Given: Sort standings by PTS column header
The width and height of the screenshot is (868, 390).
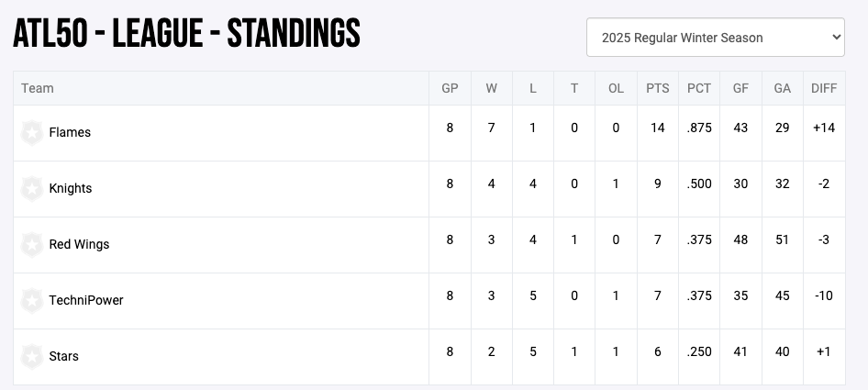Looking at the screenshot, I should pyautogui.click(x=657, y=89).
